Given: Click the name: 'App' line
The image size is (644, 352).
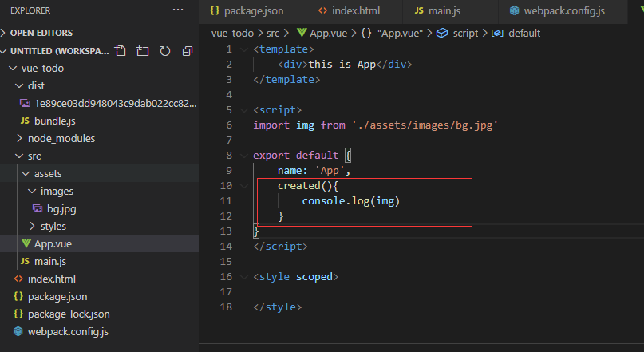Looking at the screenshot, I should coord(314,171).
